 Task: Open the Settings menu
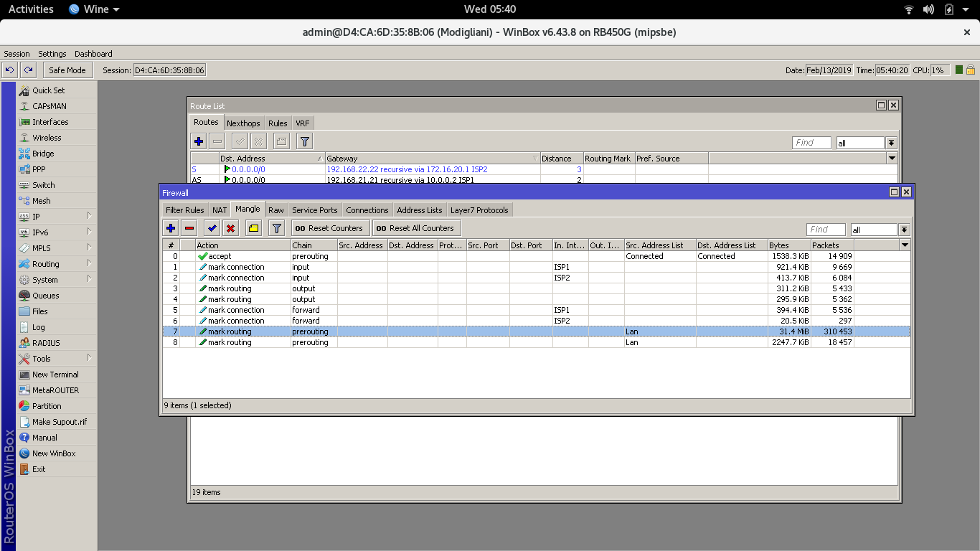(52, 54)
